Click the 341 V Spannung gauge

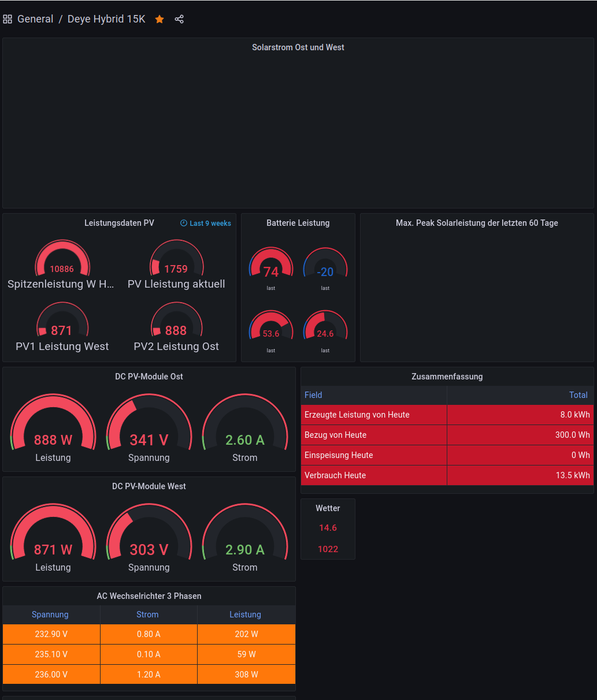(149, 425)
